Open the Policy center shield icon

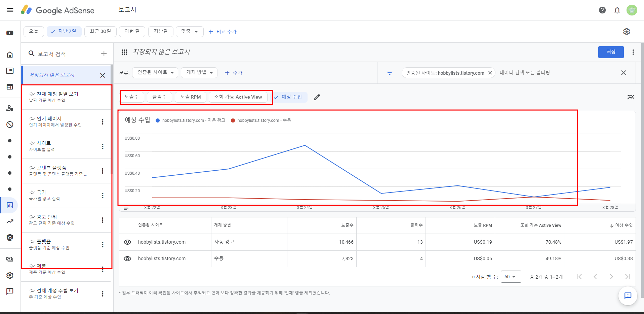(10, 238)
